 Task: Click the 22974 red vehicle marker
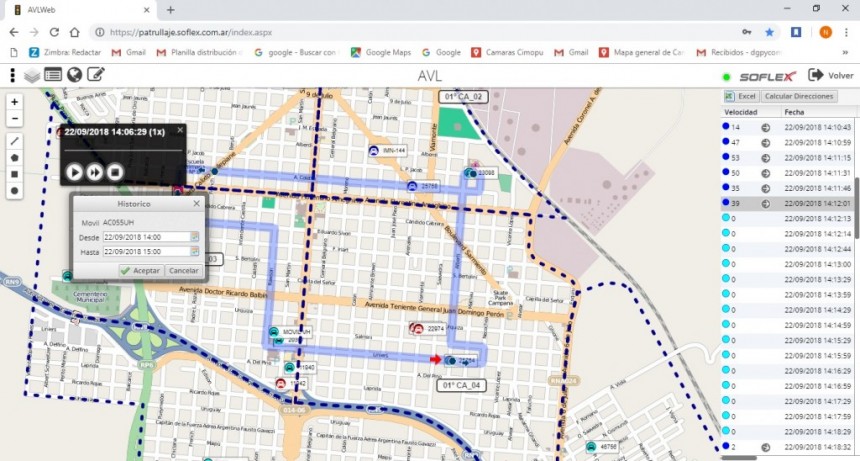point(418,329)
